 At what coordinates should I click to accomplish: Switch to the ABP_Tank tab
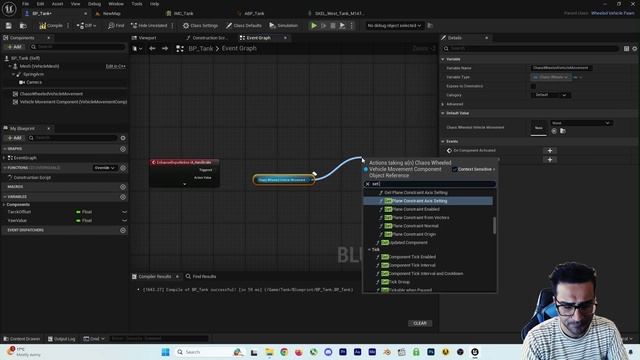pos(254,13)
